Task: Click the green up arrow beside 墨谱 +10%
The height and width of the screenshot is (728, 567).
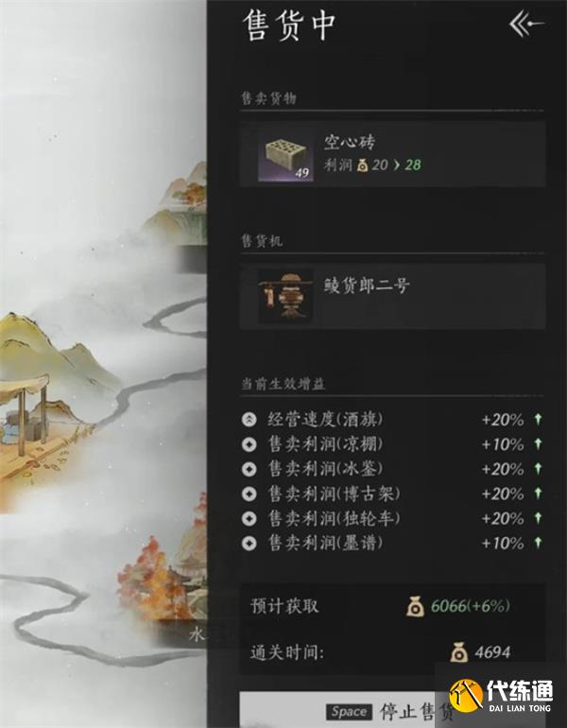Action: pyautogui.click(x=538, y=543)
